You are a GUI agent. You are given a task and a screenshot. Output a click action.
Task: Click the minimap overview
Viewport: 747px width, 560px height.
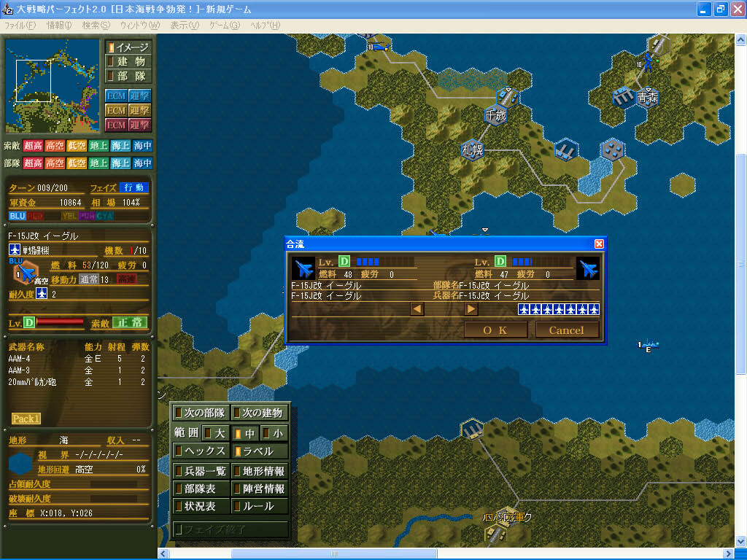[x=52, y=86]
